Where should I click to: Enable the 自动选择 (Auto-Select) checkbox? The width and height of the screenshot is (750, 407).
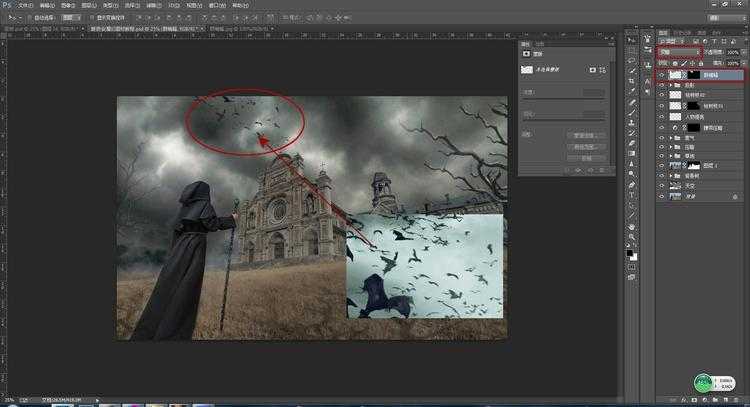[36, 17]
